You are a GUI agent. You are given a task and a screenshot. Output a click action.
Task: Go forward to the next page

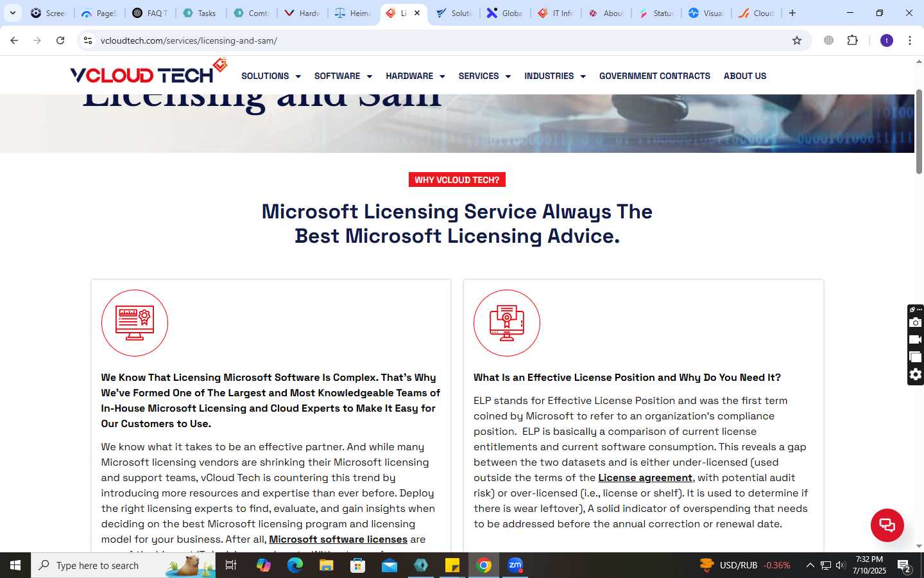pyautogui.click(x=37, y=40)
